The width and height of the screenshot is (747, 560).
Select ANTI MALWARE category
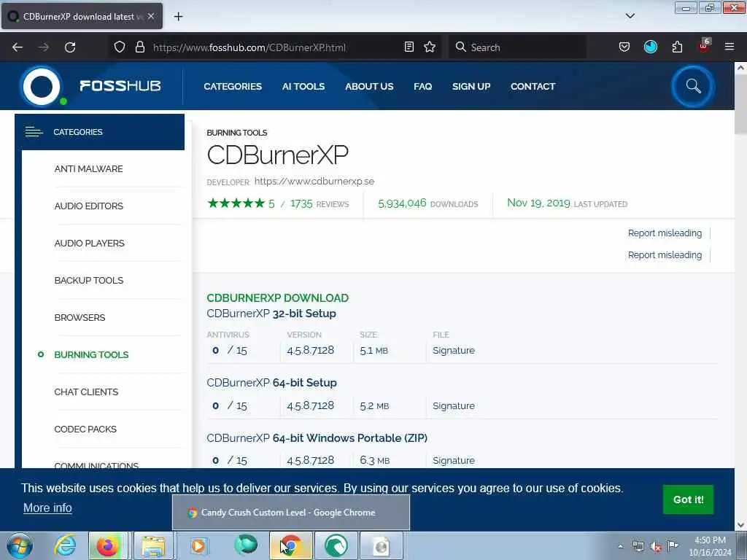[x=88, y=168]
